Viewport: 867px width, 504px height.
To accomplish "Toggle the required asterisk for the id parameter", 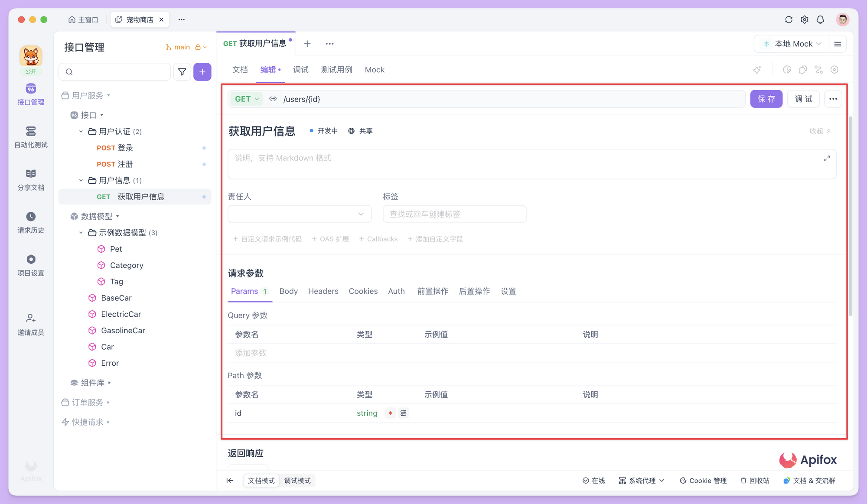I will (x=390, y=413).
